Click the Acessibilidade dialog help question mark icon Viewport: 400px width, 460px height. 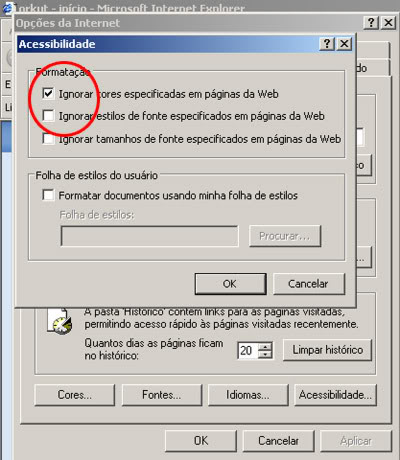click(x=327, y=44)
